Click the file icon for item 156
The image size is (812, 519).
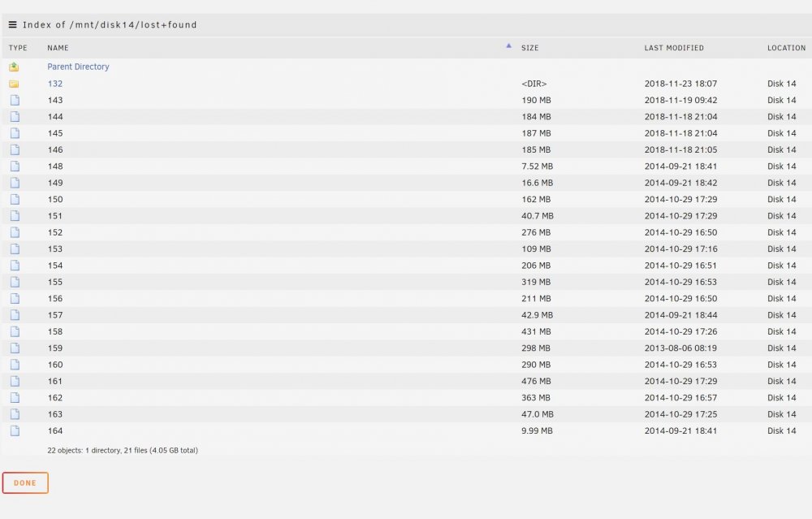15,299
